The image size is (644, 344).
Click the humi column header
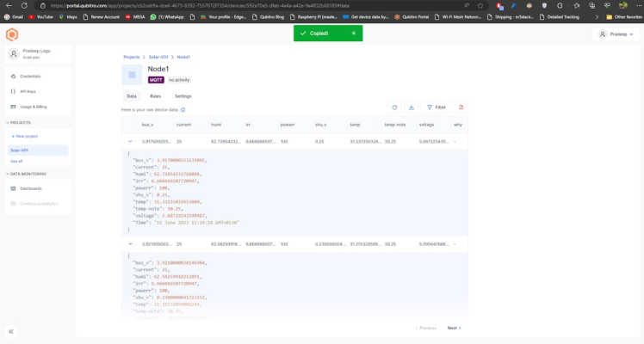(216, 125)
